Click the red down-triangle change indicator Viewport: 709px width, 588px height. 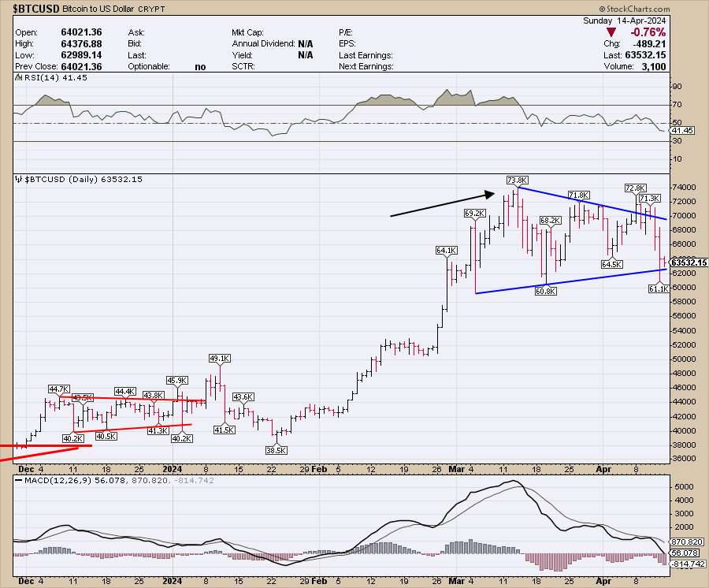tap(611, 32)
